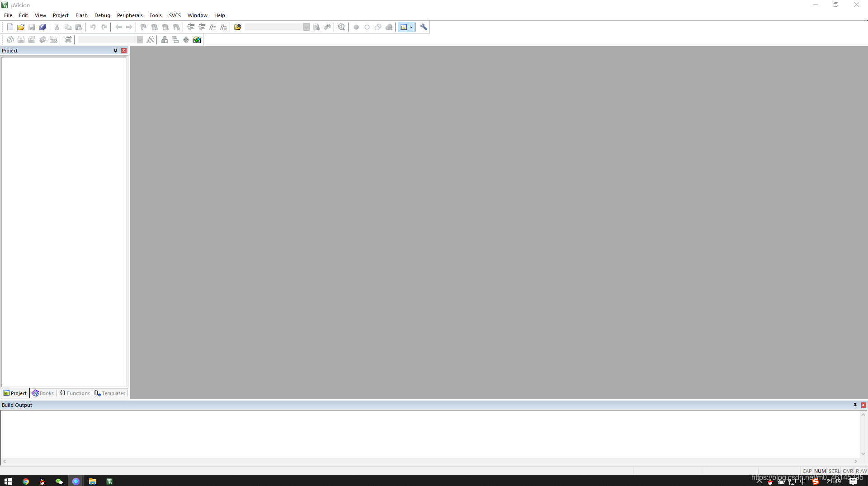This screenshot has height=486, width=868.
Task: Insert breakpoint filled circle icon
Action: (356, 27)
